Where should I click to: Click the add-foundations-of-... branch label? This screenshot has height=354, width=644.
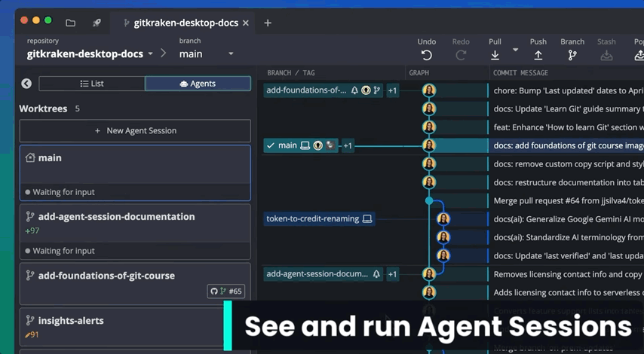click(323, 90)
